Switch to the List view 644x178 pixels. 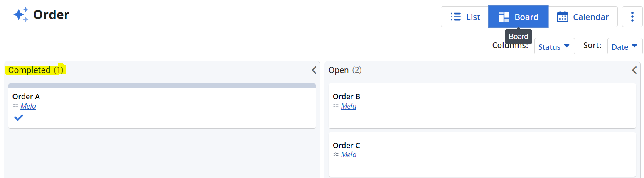465,17
